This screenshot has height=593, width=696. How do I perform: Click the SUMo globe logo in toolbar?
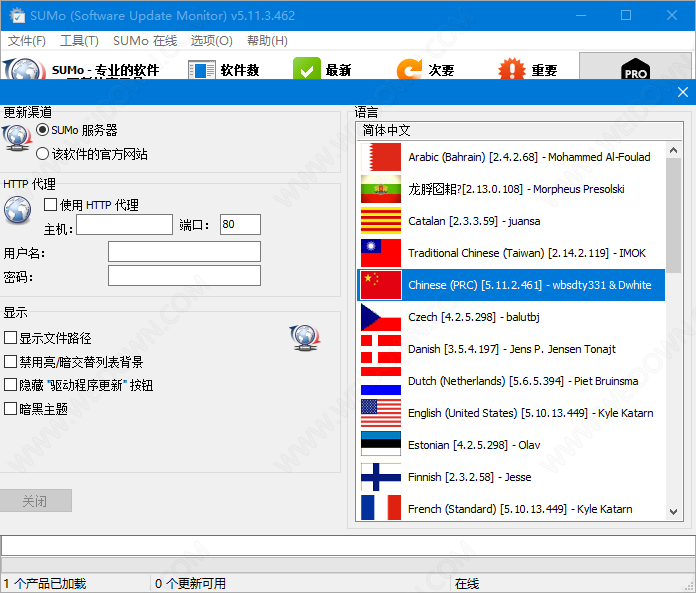pyautogui.click(x=24, y=69)
